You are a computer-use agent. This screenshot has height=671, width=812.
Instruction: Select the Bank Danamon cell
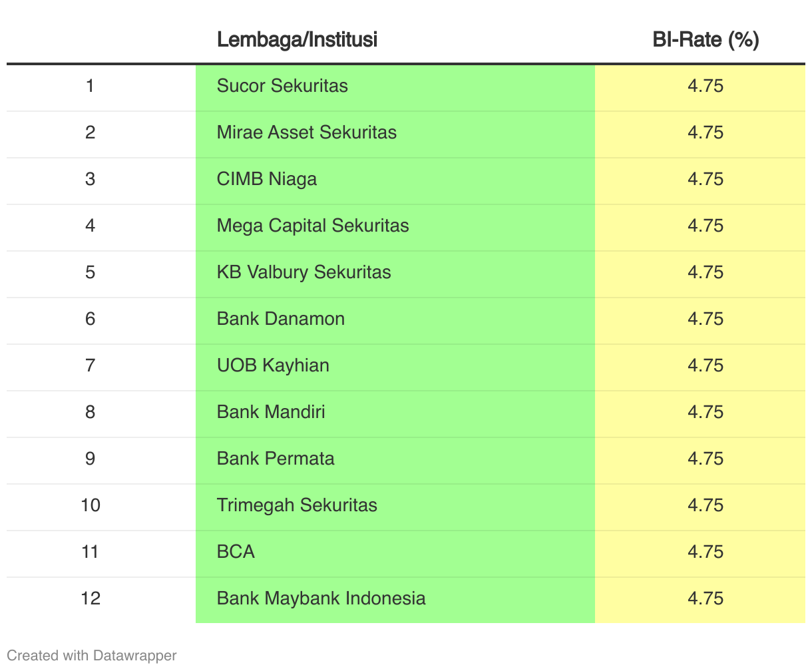(281, 320)
